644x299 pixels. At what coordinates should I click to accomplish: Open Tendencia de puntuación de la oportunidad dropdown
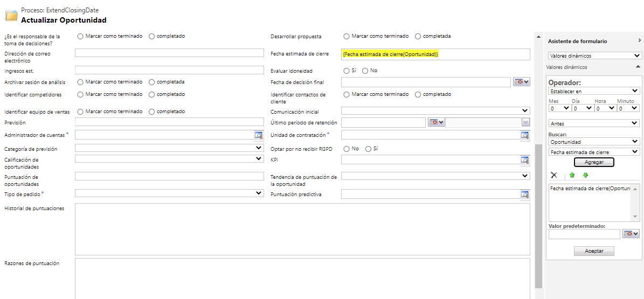pyautogui.click(x=435, y=176)
